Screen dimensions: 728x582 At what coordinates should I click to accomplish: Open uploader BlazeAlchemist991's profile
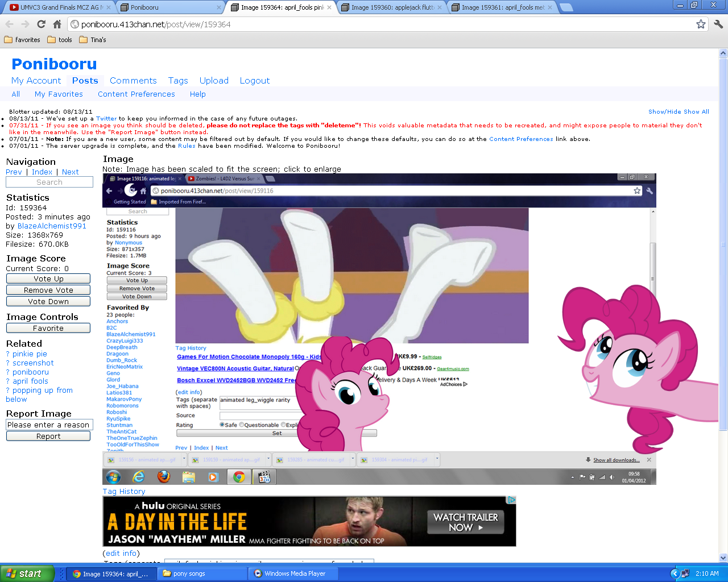pyautogui.click(x=52, y=226)
